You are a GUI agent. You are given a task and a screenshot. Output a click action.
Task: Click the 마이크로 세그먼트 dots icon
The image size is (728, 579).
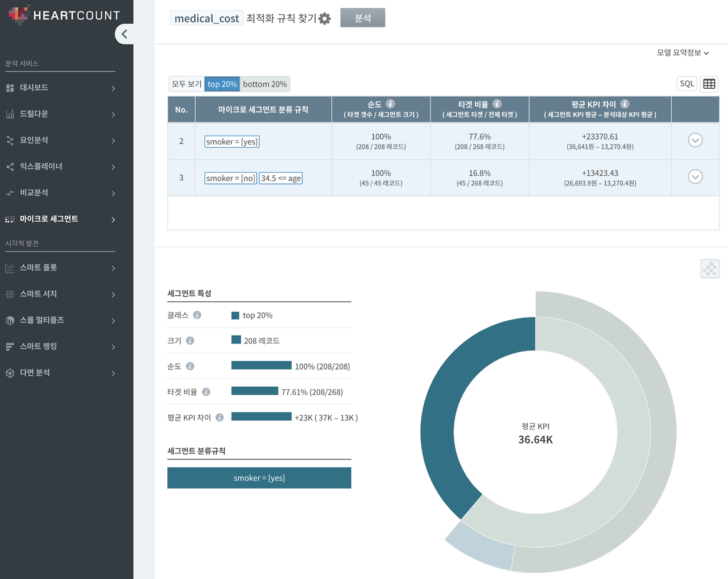10,219
